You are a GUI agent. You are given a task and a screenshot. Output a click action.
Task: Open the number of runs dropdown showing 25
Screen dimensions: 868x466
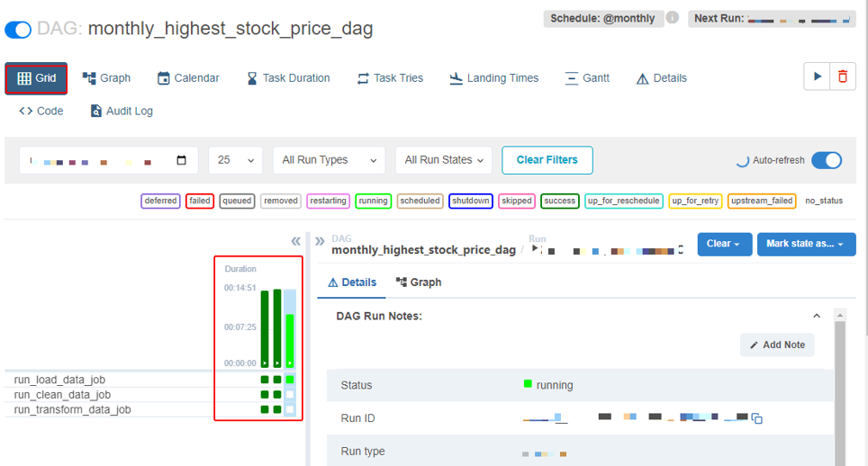click(235, 160)
